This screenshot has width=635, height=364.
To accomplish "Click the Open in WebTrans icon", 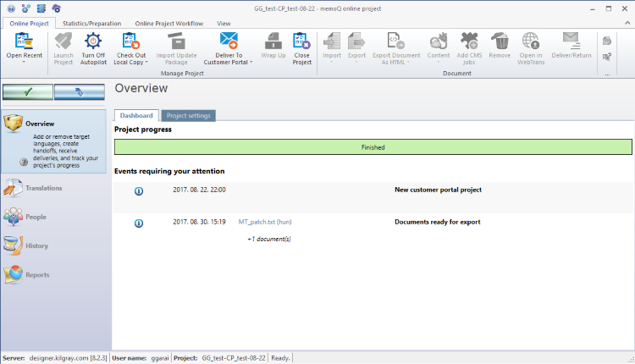I will click(530, 41).
